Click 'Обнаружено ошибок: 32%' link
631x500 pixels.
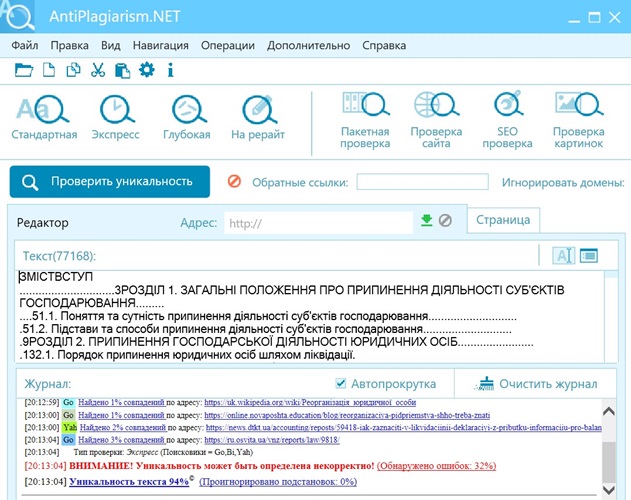tap(436, 466)
